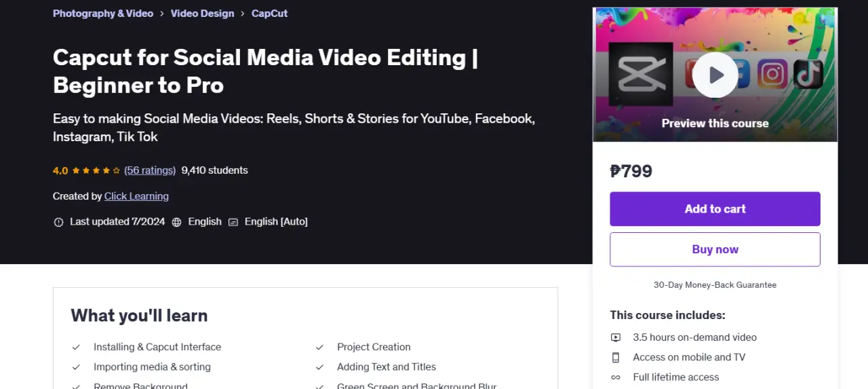
Task: Click the closed captions icon by English [Auto]
Action: [x=233, y=222]
